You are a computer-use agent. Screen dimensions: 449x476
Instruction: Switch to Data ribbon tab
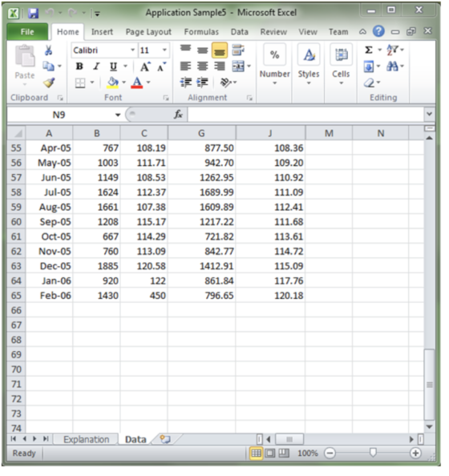240,32
